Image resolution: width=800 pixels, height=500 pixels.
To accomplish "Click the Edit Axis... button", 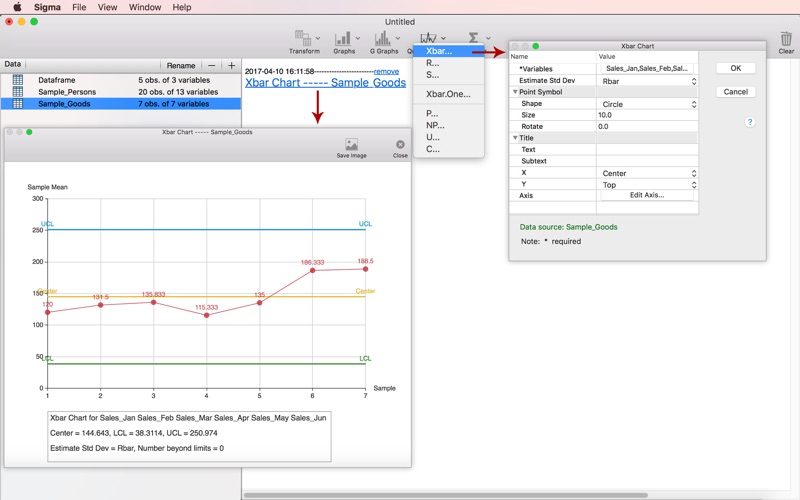I will click(x=647, y=195).
